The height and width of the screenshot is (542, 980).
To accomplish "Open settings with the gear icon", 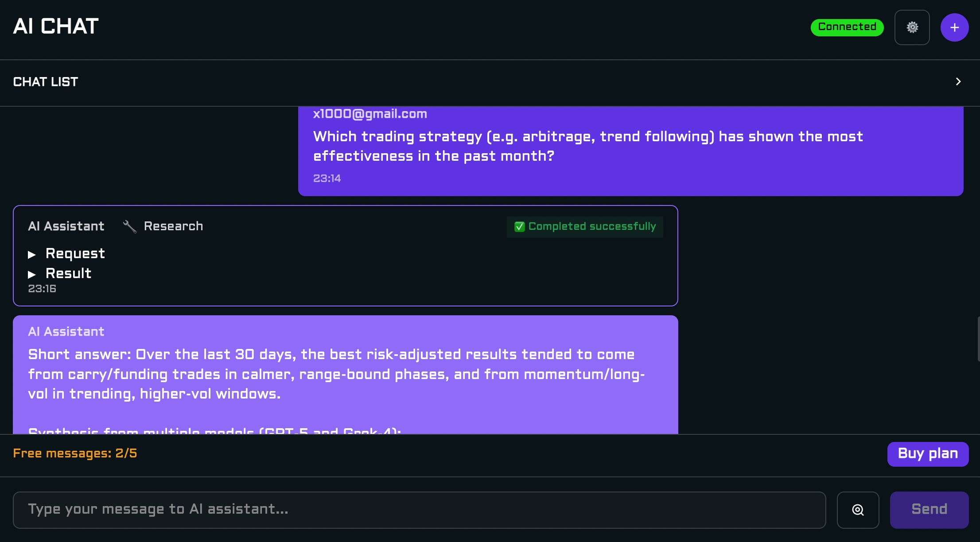I will [x=912, y=27].
